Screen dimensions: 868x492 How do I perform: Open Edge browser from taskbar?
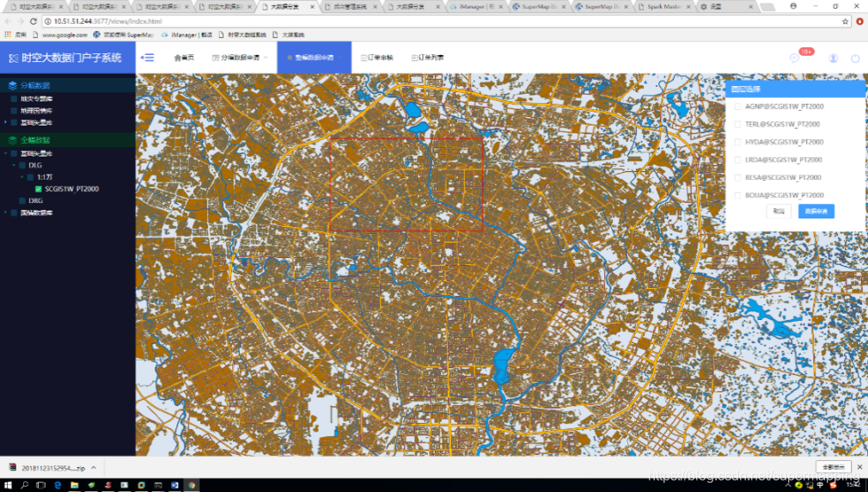tap(58, 485)
